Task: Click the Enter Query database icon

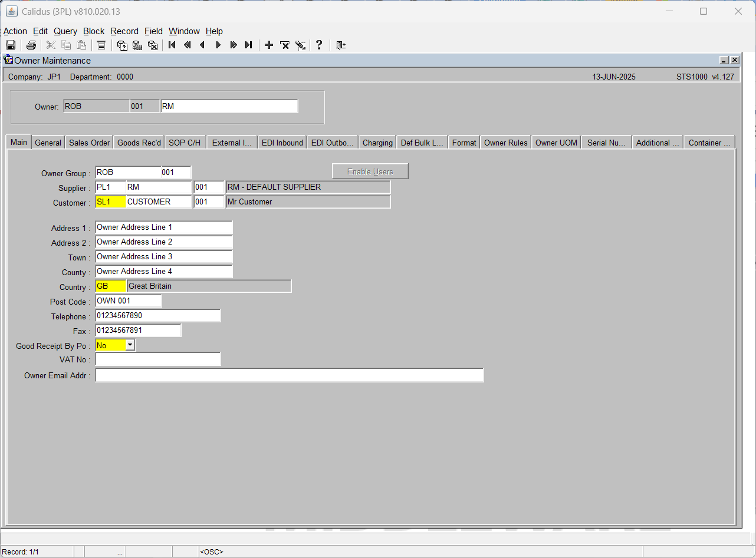Action: [x=122, y=45]
